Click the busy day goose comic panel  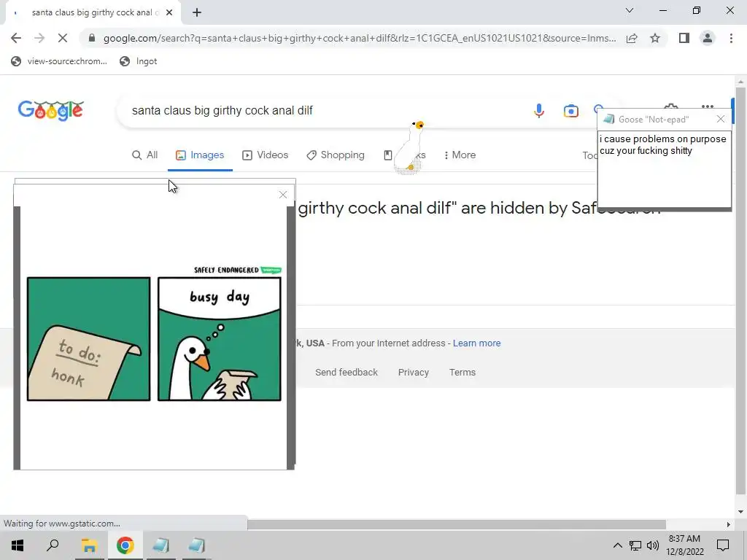click(x=220, y=339)
